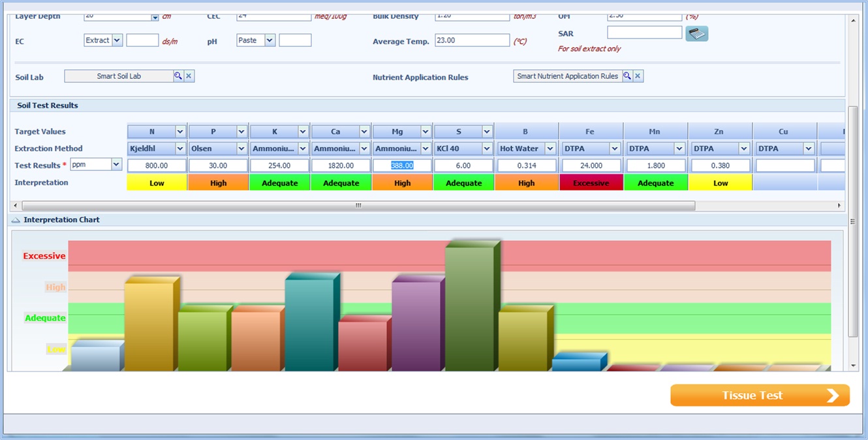The height and width of the screenshot is (440, 868).
Task: Click the yellow Low interpretation cell for N
Action: [157, 183]
